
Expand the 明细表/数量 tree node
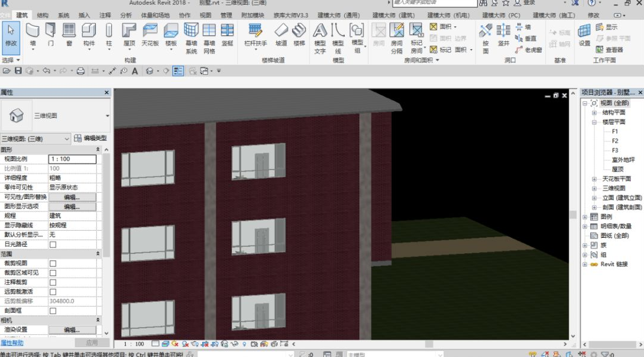coord(584,226)
